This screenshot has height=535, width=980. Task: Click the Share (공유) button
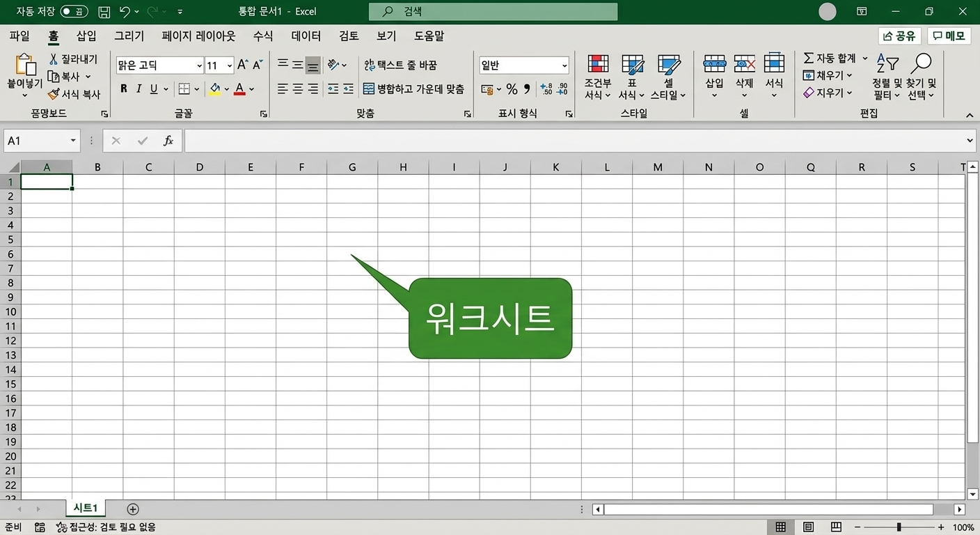coord(899,36)
